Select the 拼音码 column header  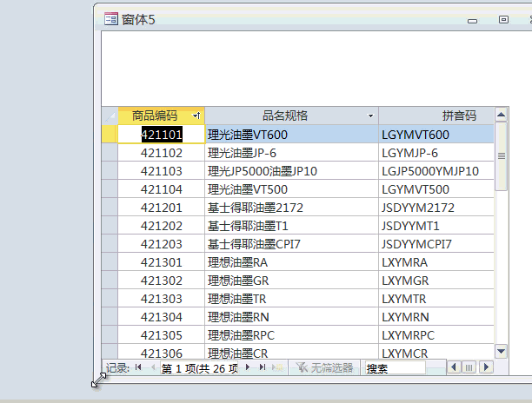[436, 116]
